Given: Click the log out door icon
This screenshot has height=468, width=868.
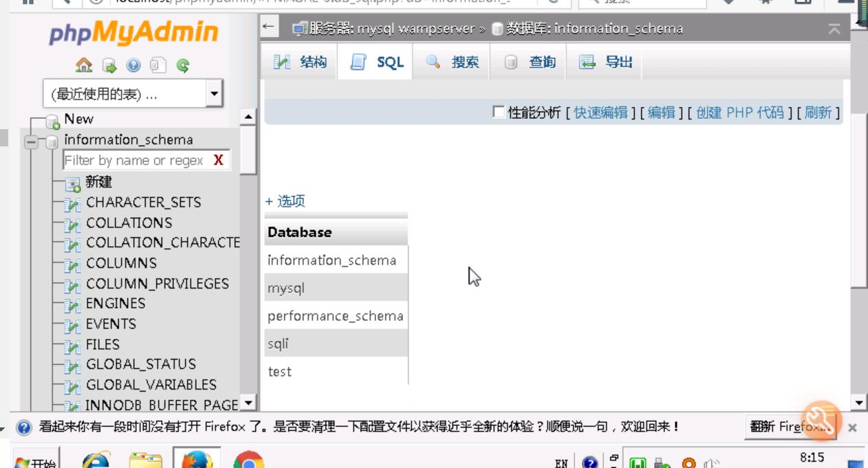Looking at the screenshot, I should pos(109,65).
